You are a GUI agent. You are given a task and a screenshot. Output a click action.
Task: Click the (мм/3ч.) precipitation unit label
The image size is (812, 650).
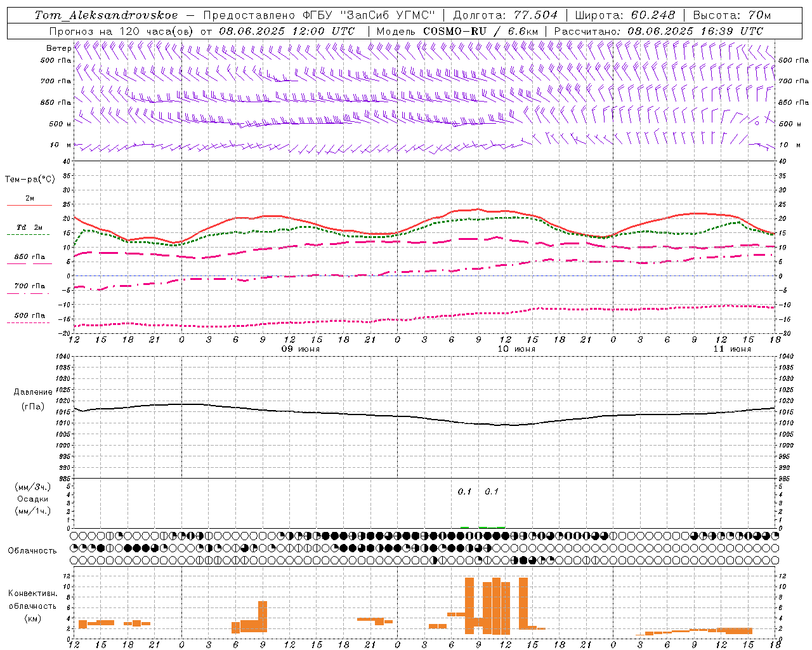[32, 487]
